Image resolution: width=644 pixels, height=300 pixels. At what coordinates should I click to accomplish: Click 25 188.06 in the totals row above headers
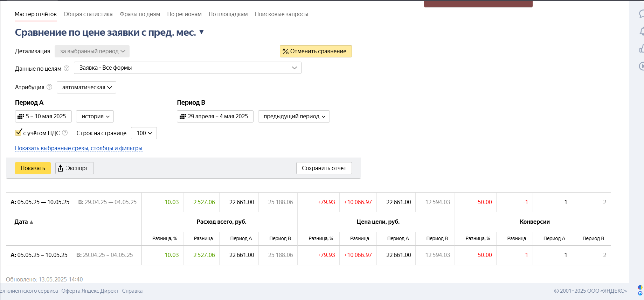click(x=281, y=202)
